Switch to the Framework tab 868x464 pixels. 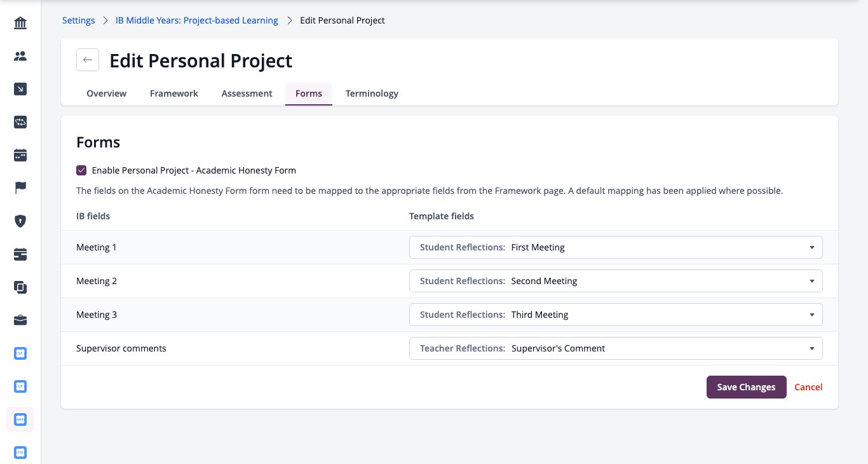pos(174,93)
